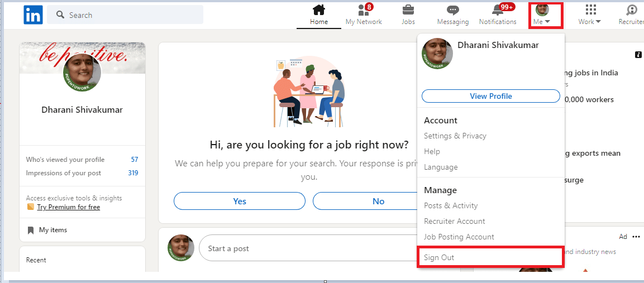644x283 pixels.
Task: Click the 'exports mean' news headline
Action: click(593, 154)
